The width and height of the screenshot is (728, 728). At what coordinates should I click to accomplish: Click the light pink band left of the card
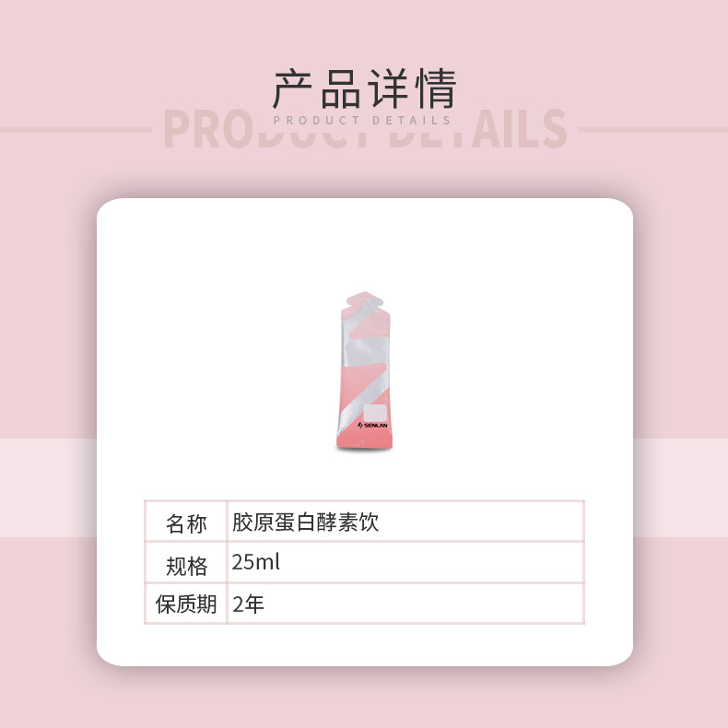coord(48,487)
